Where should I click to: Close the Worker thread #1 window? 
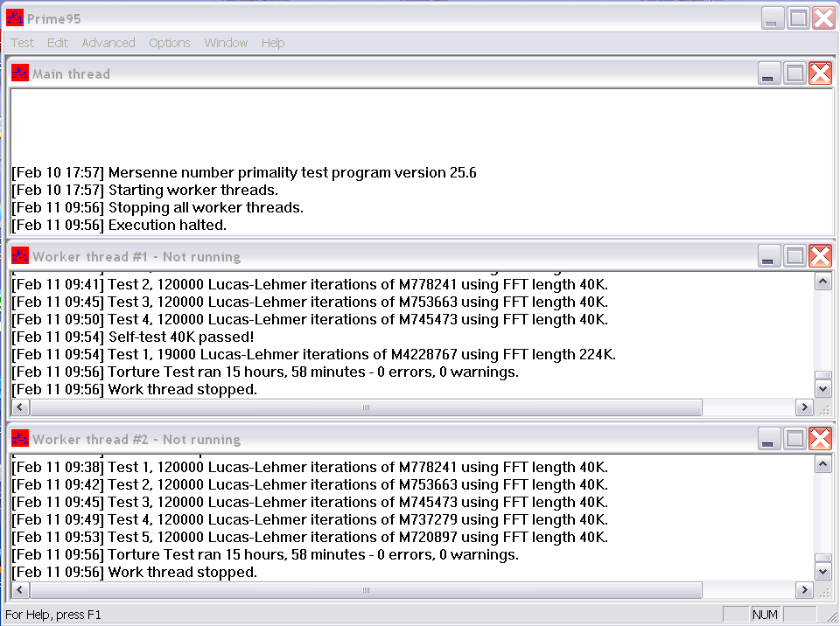point(820,256)
